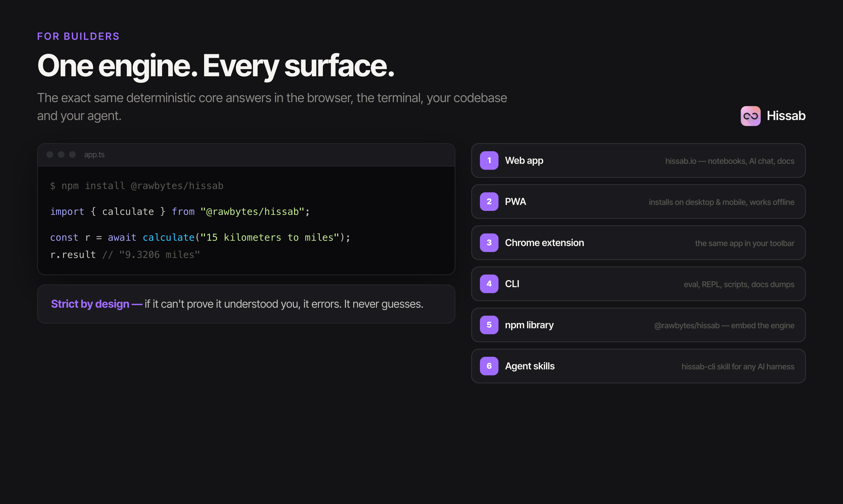Click the 'FOR BUILDERS' label
The image size is (843, 504).
point(79,36)
